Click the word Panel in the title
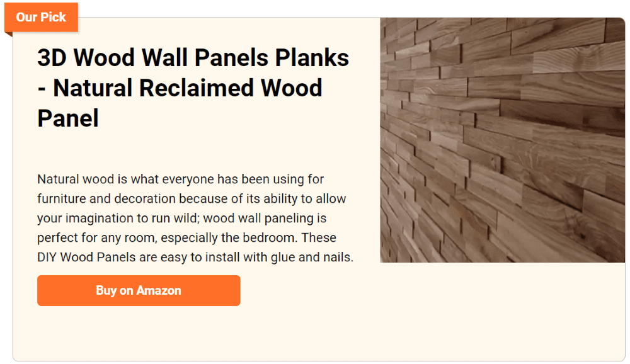This screenshot has height=364, width=630. coord(68,118)
